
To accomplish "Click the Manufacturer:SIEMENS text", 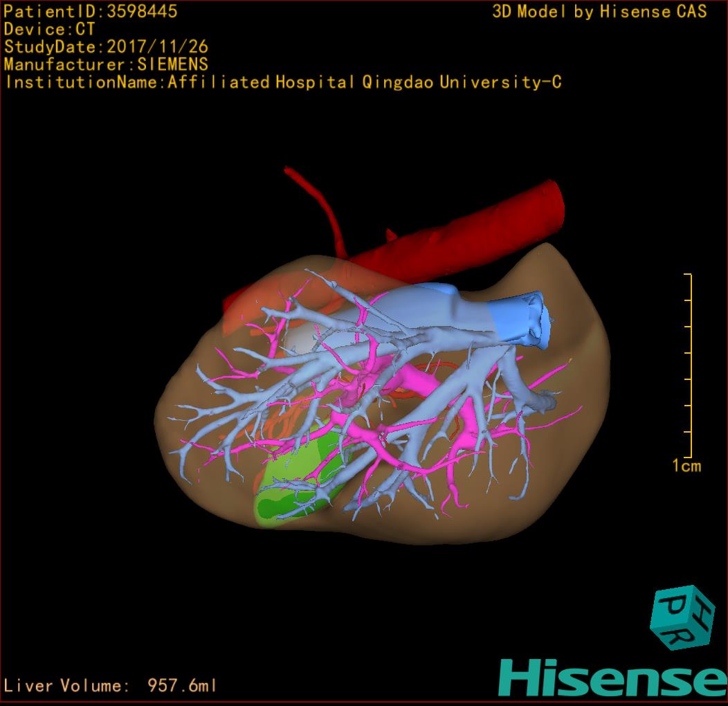I will click(x=106, y=64).
